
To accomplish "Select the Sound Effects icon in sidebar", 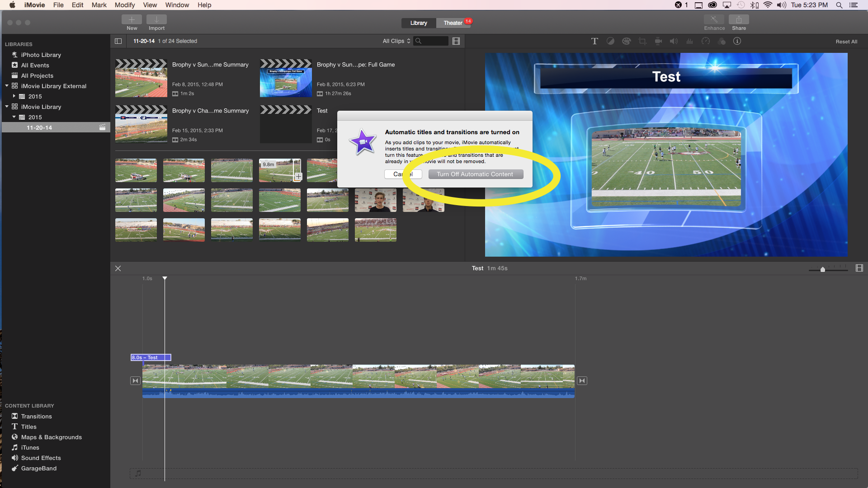I will tap(14, 458).
